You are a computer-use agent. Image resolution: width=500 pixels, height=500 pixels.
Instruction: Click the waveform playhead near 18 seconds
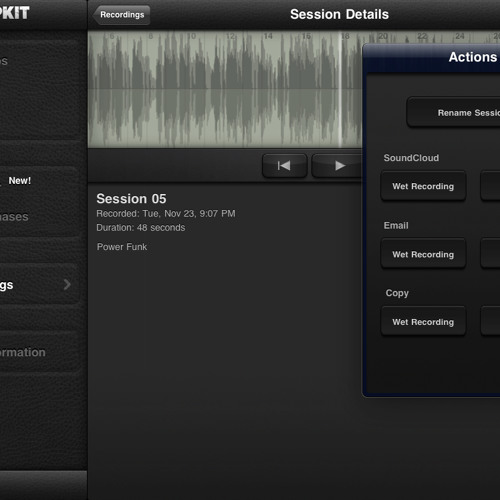[x=341, y=89]
